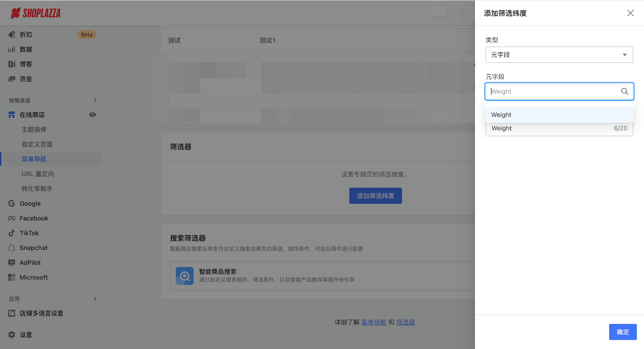Click the search magnifier in metafield box

(x=624, y=91)
